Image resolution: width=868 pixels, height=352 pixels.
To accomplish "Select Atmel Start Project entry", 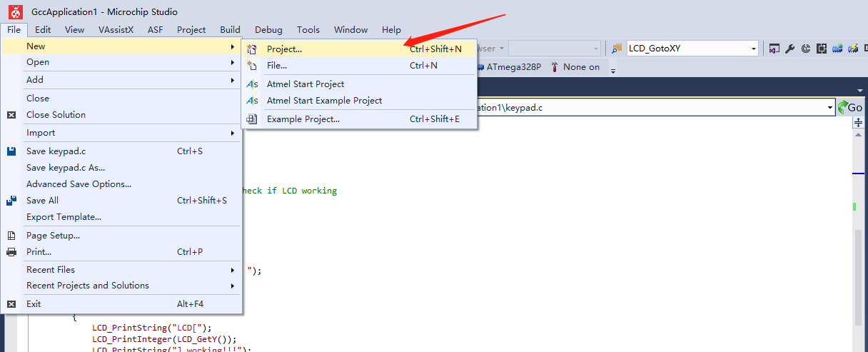I will pos(360,84).
